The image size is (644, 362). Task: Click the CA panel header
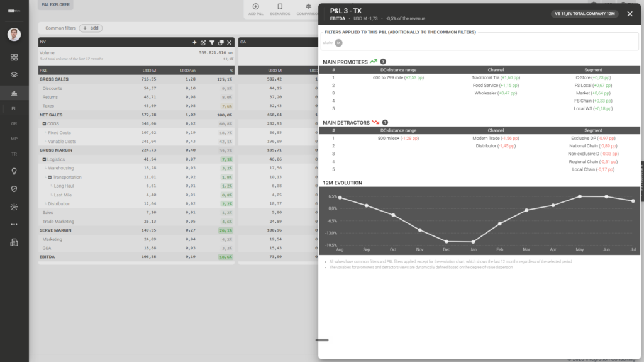pos(278,42)
